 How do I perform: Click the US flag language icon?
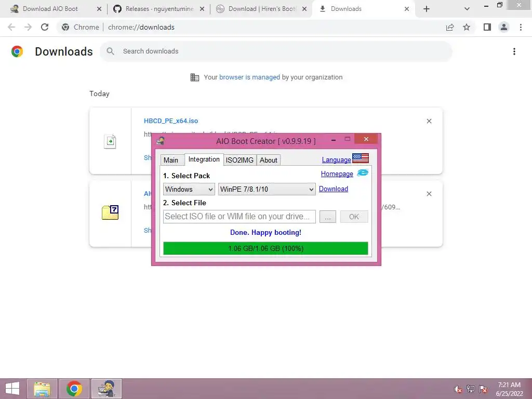361,158
